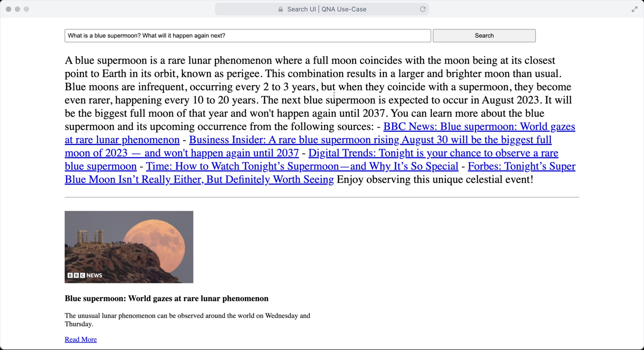Open the BBC News blue supermoon link
The height and width of the screenshot is (350, 644).
(x=479, y=127)
